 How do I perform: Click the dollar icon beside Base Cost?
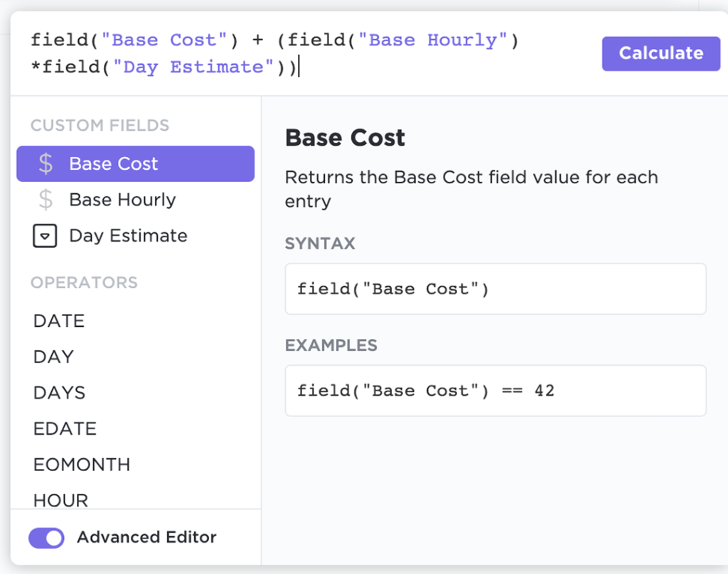(x=45, y=164)
